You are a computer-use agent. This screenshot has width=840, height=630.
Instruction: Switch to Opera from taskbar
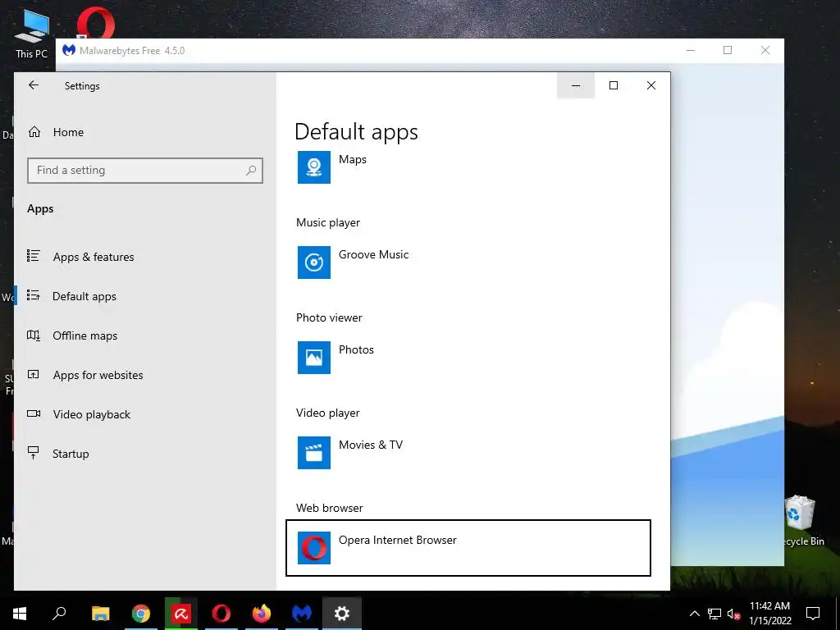(221, 614)
